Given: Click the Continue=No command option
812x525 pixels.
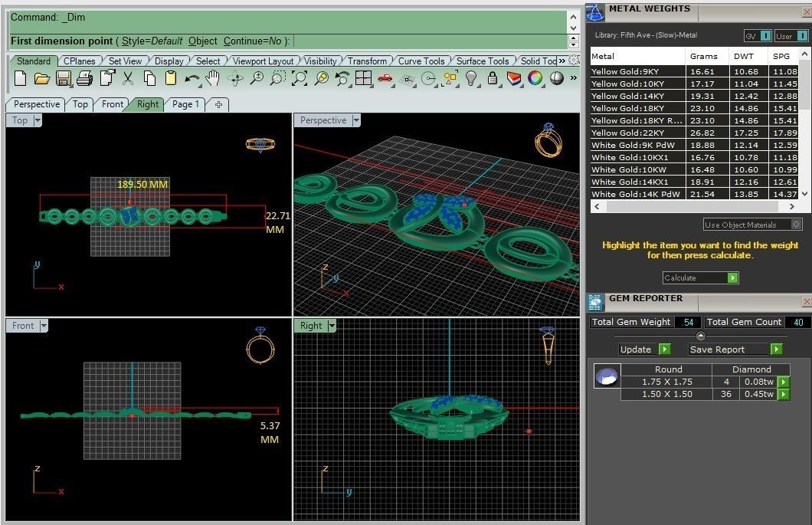Looking at the screenshot, I should (252, 41).
